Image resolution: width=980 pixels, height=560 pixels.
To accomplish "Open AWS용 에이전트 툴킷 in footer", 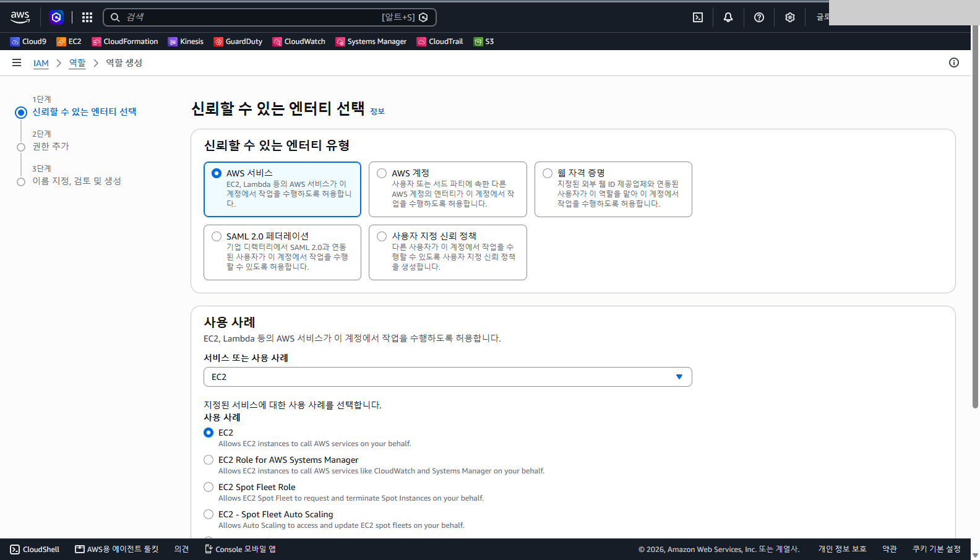I will [x=117, y=549].
